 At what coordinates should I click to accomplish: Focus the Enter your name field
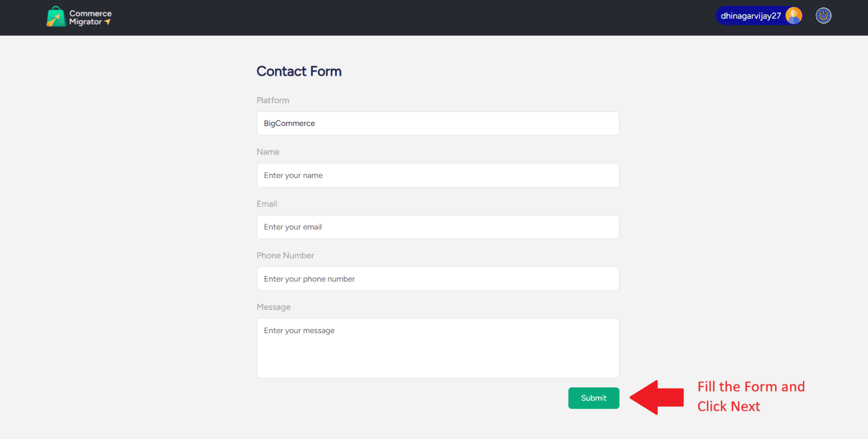pyautogui.click(x=437, y=175)
